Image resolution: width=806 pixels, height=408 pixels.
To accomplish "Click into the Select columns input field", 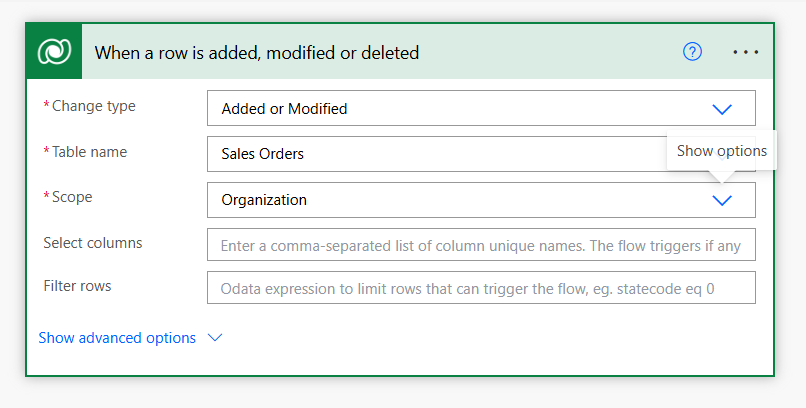I will click(x=481, y=245).
